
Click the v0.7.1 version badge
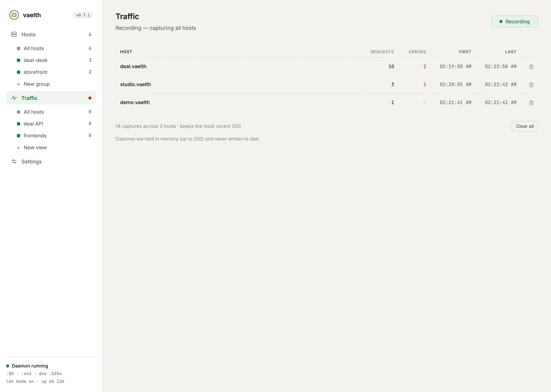point(83,15)
